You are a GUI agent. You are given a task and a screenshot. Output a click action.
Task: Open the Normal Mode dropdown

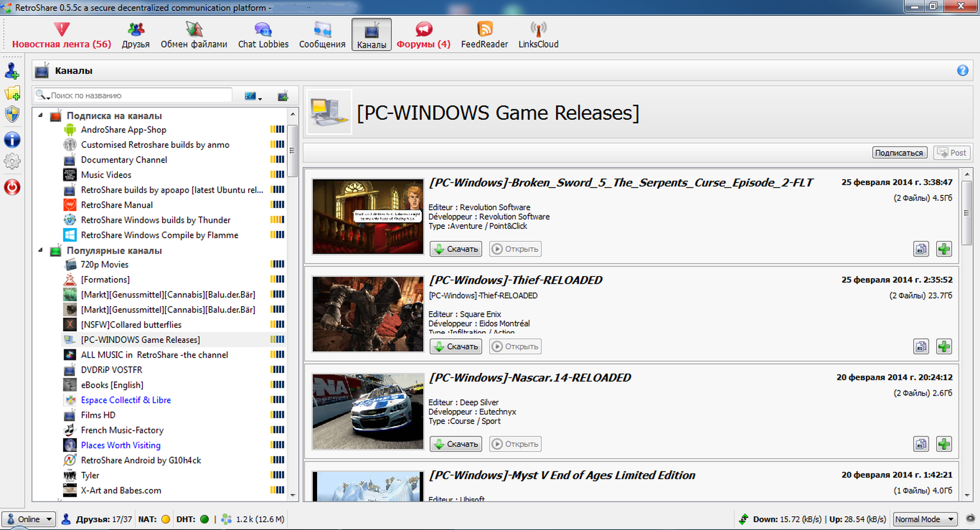924,519
